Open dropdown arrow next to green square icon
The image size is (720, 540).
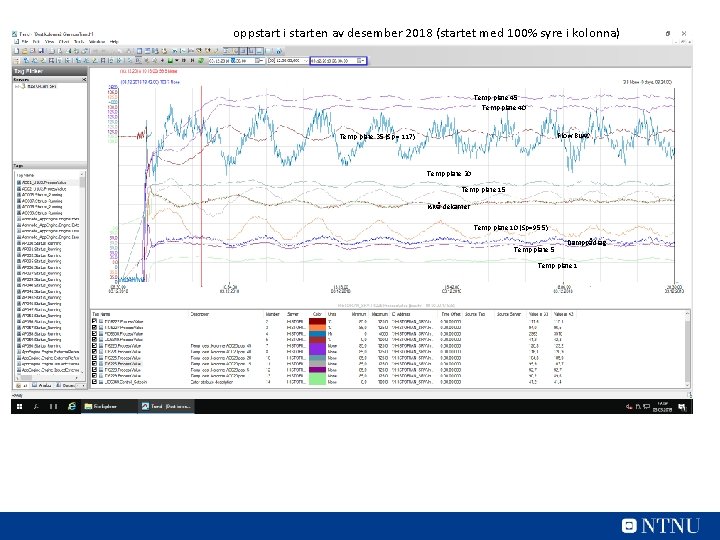[x=177, y=61]
